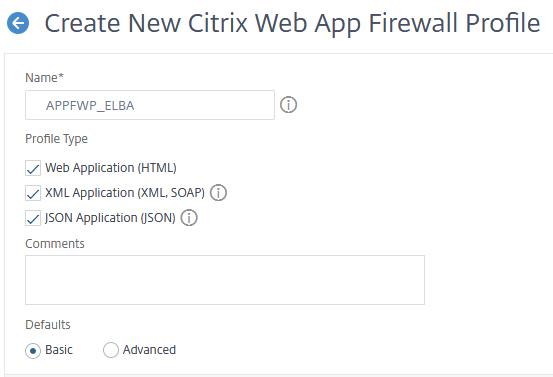Click the Create New Citrix Web App Firewall Profile heading
The height and width of the screenshot is (377, 553).
[292, 24]
